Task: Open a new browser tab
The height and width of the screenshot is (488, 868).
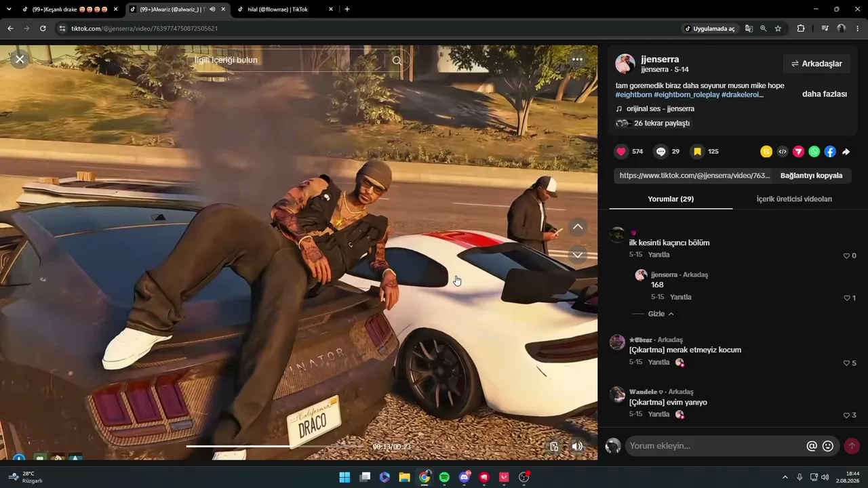Action: [x=347, y=9]
